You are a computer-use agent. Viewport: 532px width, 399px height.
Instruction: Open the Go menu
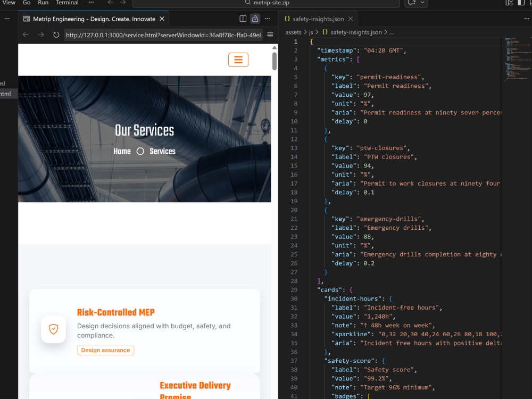tap(27, 3)
